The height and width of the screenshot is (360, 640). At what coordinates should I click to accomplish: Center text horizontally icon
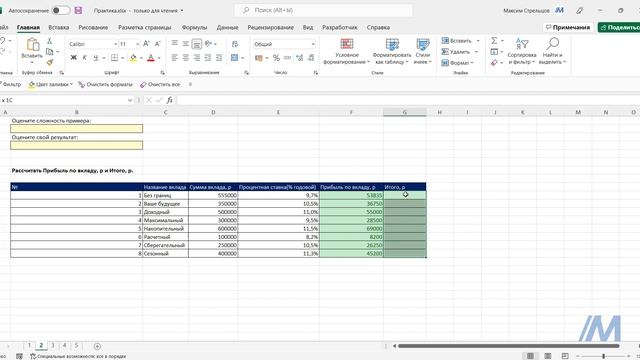(185, 58)
